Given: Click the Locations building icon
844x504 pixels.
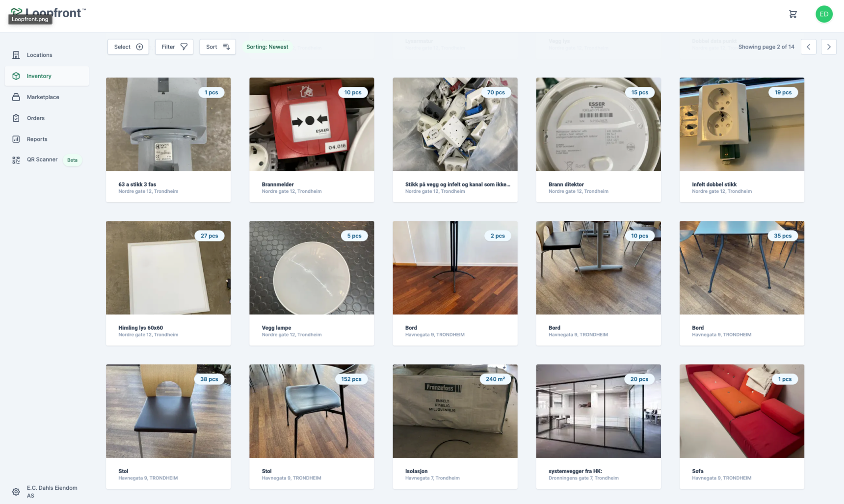Looking at the screenshot, I should (16, 55).
